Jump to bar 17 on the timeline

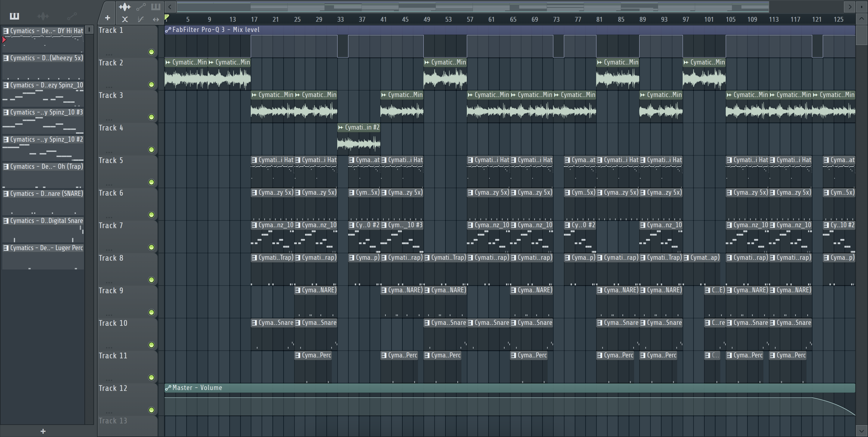click(254, 20)
